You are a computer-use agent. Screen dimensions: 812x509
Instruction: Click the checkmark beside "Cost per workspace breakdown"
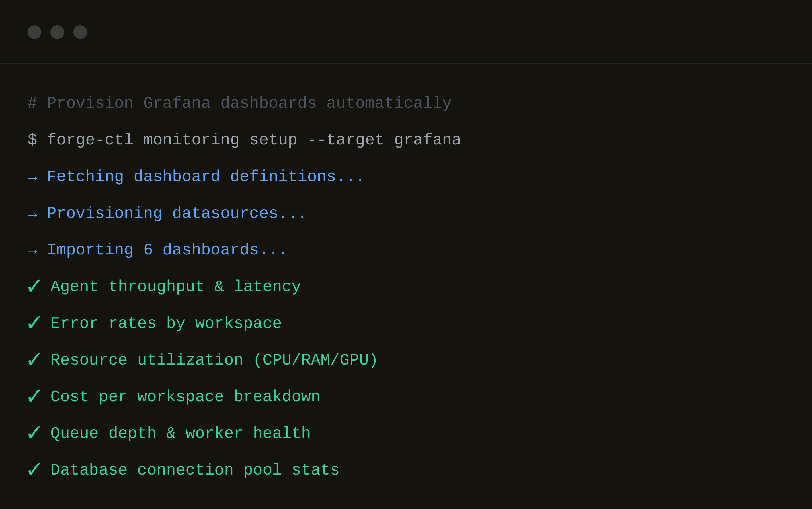(34, 396)
